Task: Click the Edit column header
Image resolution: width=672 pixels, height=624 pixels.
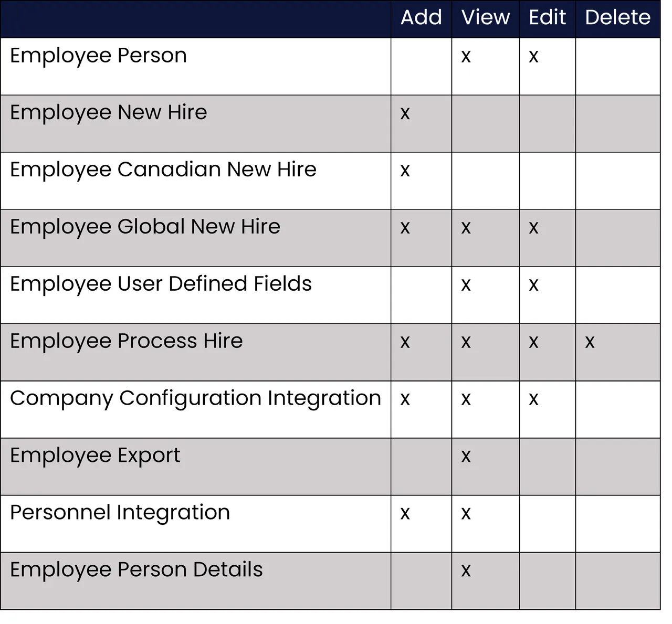Action: pyautogui.click(x=547, y=17)
